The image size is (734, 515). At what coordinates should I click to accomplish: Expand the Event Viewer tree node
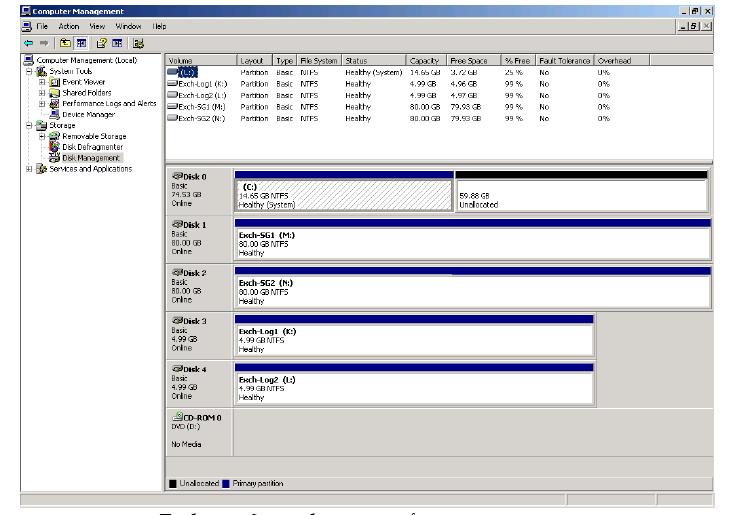[x=42, y=82]
